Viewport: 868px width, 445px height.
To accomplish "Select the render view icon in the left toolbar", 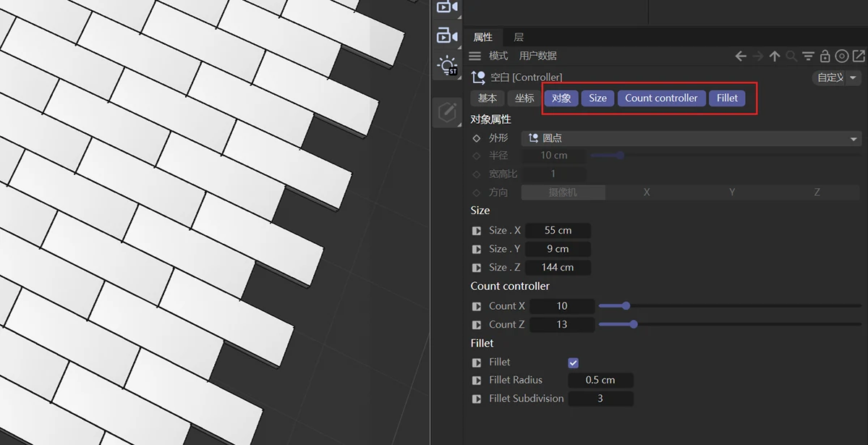I will [447, 7].
